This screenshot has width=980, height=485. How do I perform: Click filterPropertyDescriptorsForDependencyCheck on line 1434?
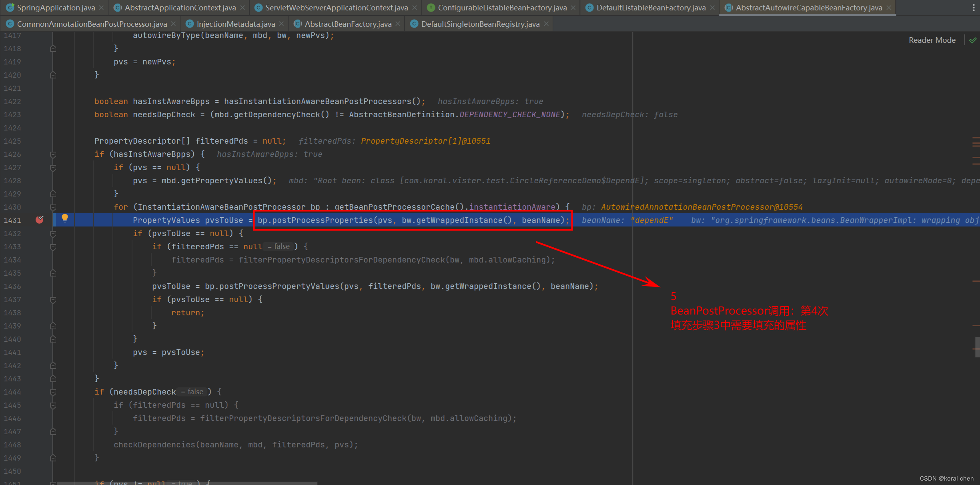tap(341, 260)
